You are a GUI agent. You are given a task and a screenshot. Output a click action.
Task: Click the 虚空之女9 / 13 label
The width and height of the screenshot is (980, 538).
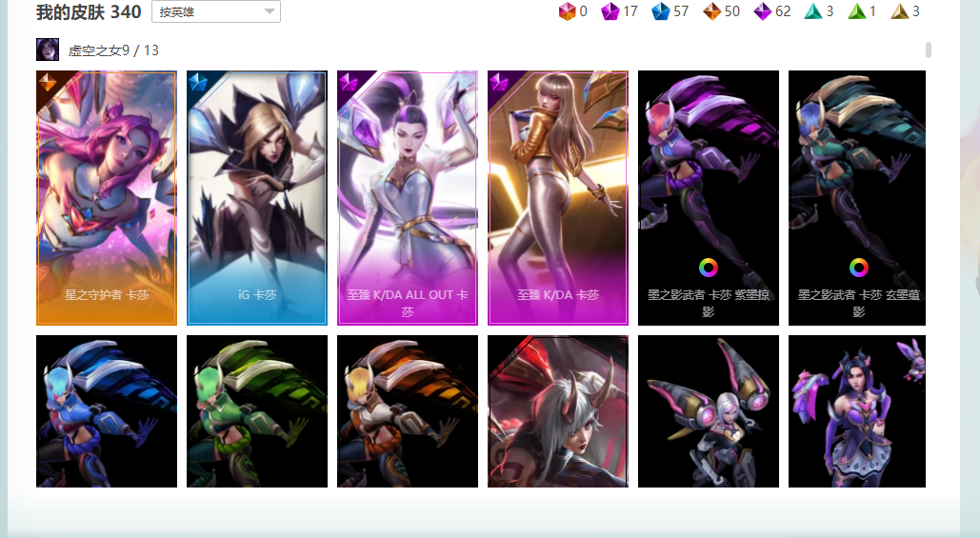(x=113, y=50)
